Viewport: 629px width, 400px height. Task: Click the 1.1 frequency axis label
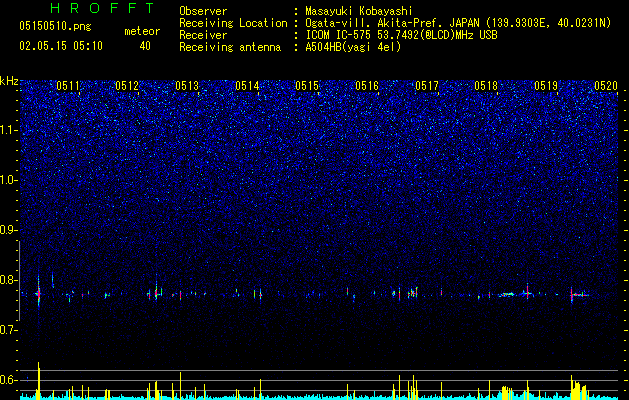[x=8, y=130]
